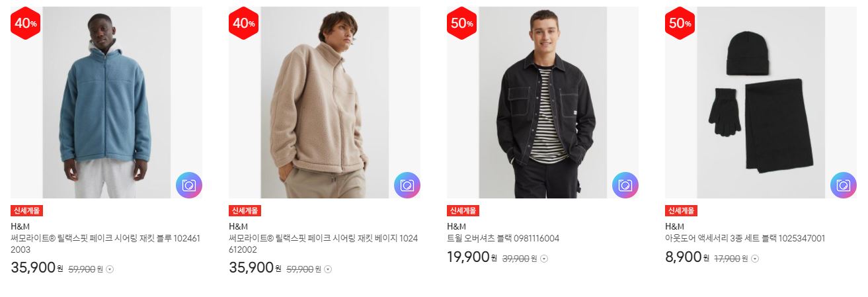Viewport: 868px width, 297px height.
Task: Expand price details next to 17,900원
Action: 755,259
